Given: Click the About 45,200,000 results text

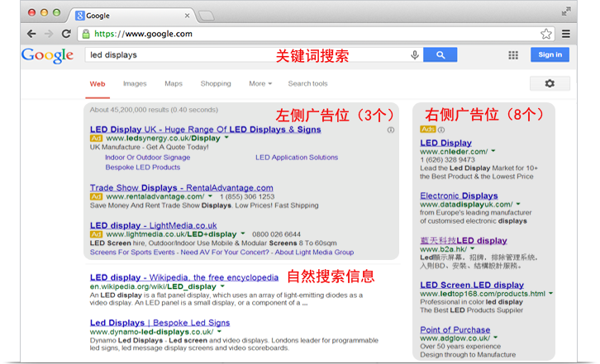Looking at the screenshot, I should click(x=154, y=110).
